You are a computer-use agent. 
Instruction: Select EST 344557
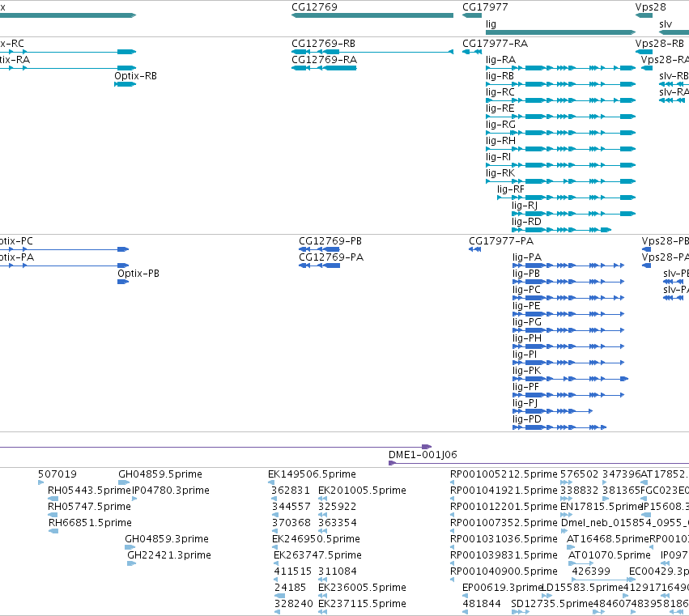(x=291, y=507)
